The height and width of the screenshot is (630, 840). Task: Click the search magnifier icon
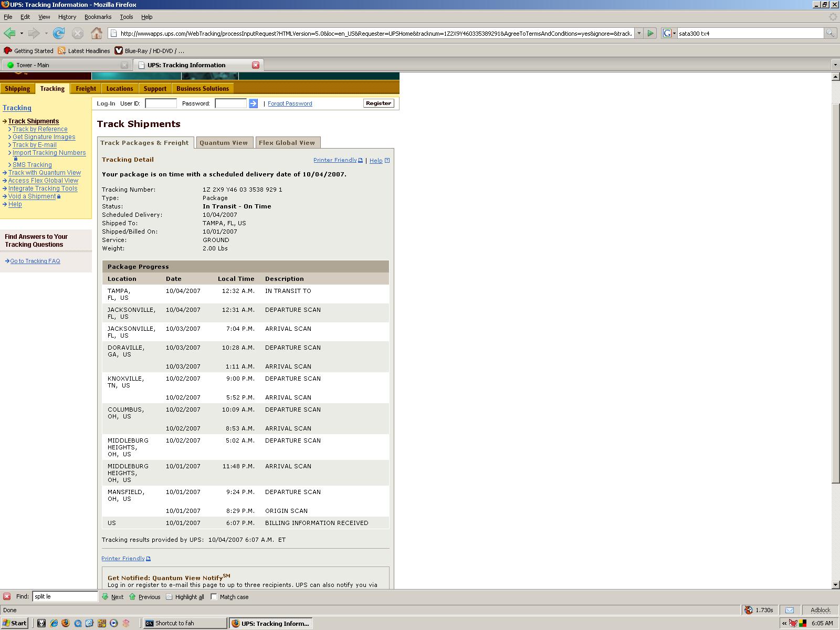tap(830, 34)
